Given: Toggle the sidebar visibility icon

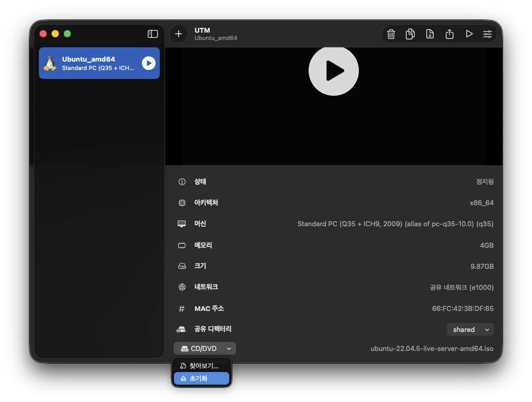Looking at the screenshot, I should (x=153, y=34).
